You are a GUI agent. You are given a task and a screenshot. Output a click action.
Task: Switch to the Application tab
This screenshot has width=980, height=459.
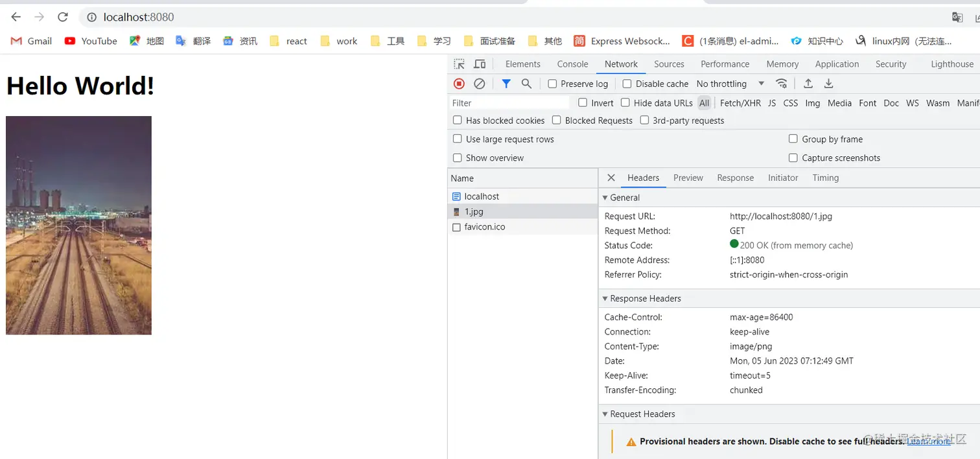837,64
